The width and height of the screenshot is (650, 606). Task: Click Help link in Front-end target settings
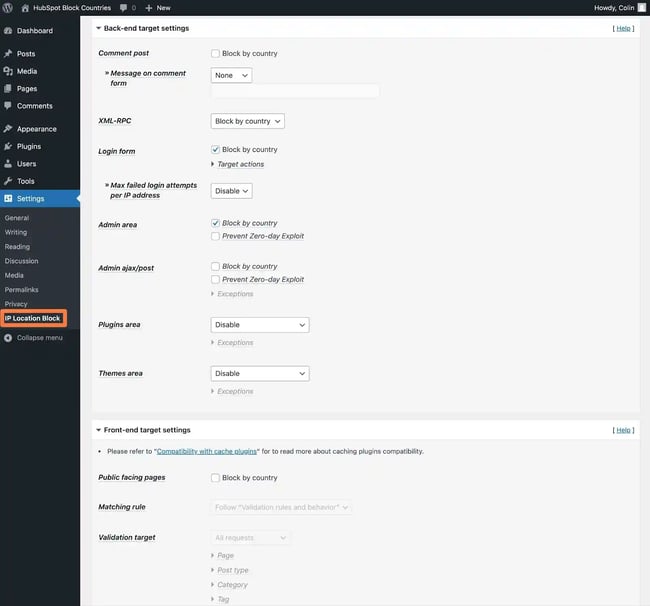[x=623, y=430]
